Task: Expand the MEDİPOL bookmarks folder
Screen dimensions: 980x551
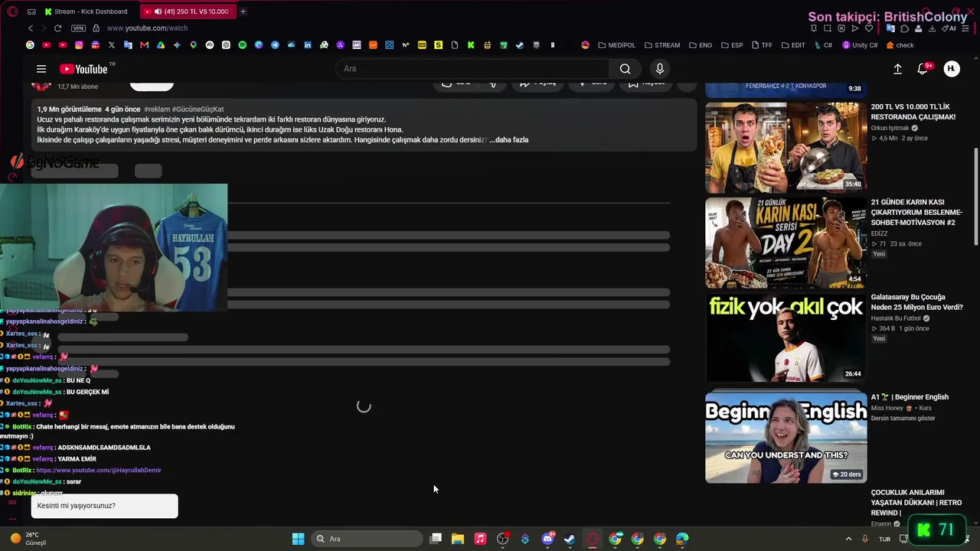Action: click(x=617, y=45)
